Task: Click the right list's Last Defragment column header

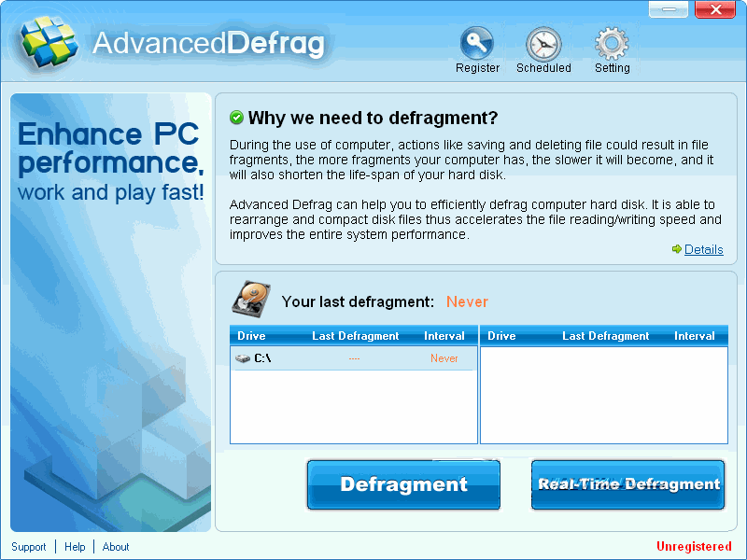Action: tap(605, 336)
